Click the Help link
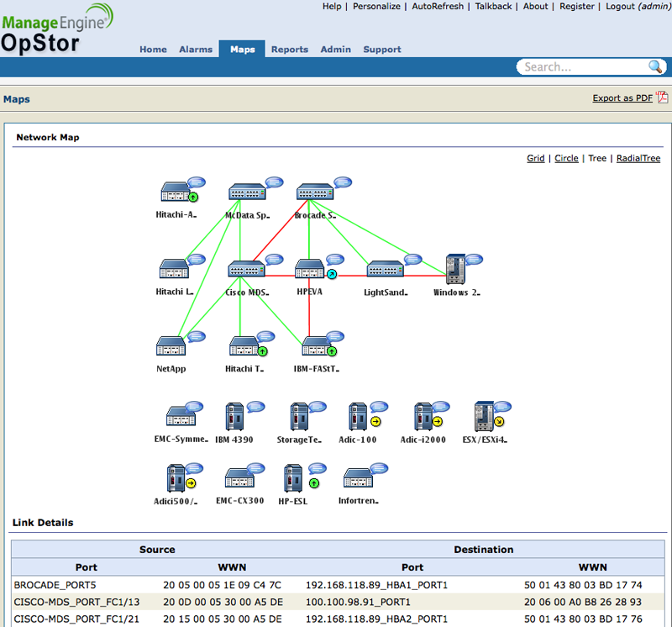Viewport: 672px width, 627px height. (332, 7)
